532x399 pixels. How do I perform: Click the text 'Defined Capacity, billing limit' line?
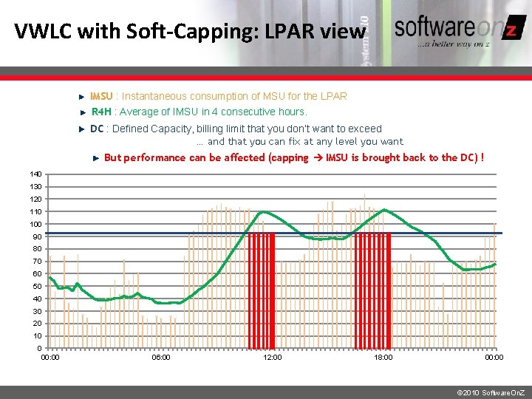247,129
